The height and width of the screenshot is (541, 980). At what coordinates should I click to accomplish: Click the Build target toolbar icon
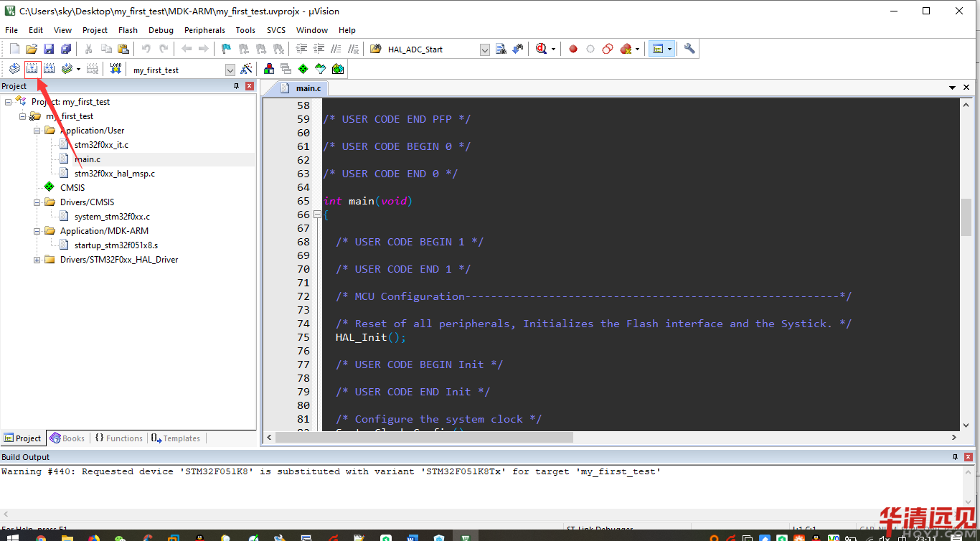[x=32, y=69]
